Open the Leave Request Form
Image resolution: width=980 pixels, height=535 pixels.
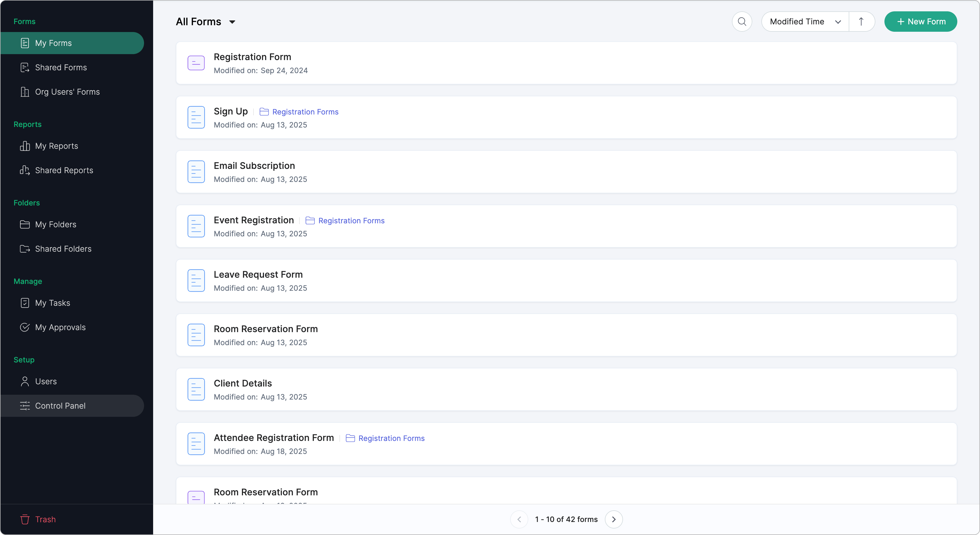pos(258,275)
